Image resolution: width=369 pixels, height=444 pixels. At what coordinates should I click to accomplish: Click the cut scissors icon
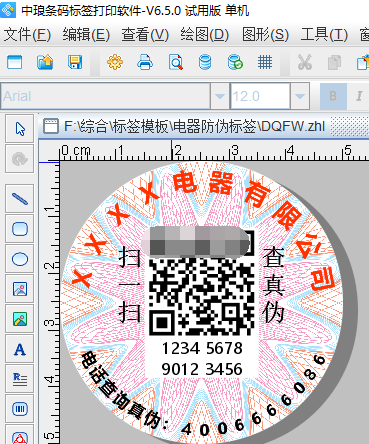[x=304, y=62]
